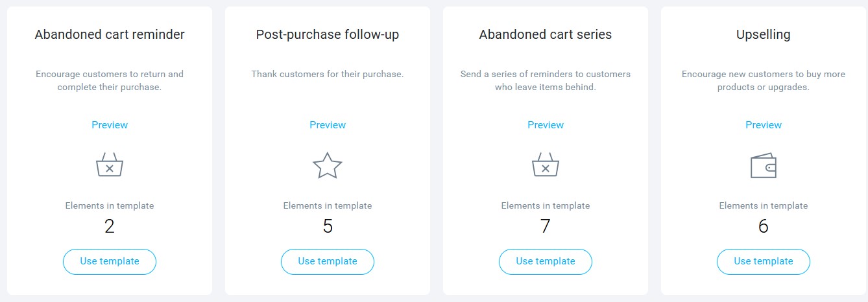Viewport: 868px width, 302px height.
Task: Use the Abandoned cart reminder template
Action: [110, 262]
